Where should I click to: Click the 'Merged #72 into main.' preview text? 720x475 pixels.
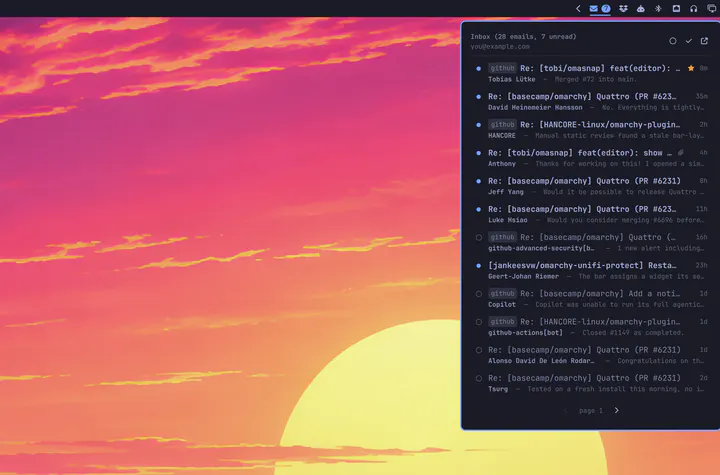[x=596, y=79]
